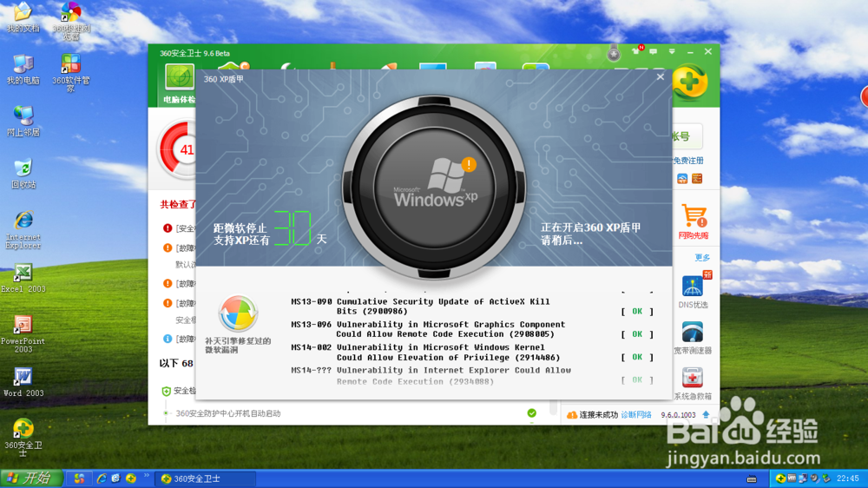The width and height of the screenshot is (868, 488).
Task: Click the 360安全卫士 taskbar button
Action: click(x=206, y=478)
